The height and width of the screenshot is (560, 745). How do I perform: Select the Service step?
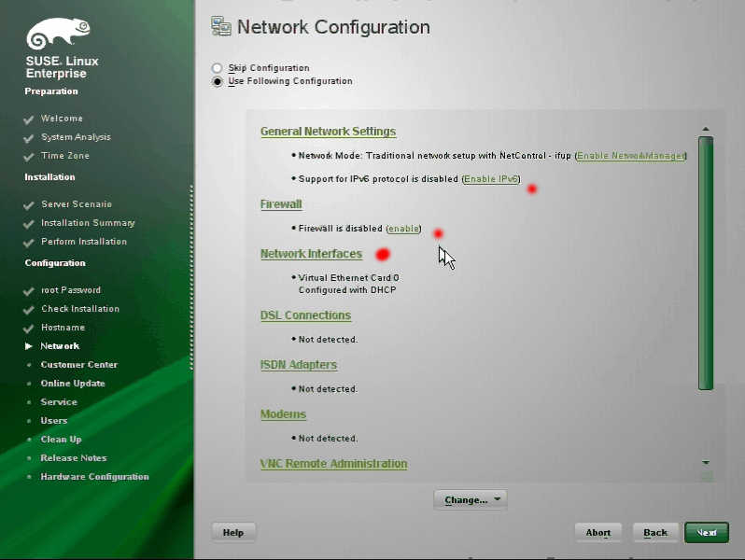click(59, 402)
